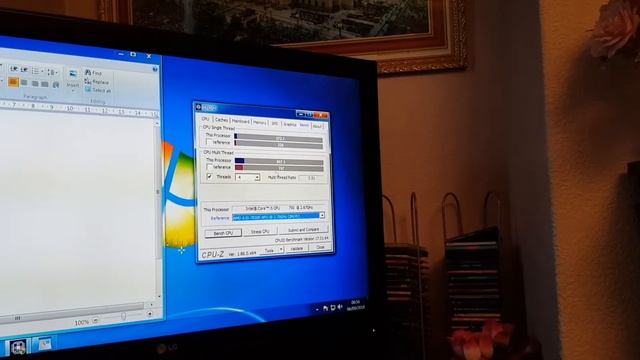
Task: Click the Validate button in CPU-Z
Action: (x=297, y=249)
